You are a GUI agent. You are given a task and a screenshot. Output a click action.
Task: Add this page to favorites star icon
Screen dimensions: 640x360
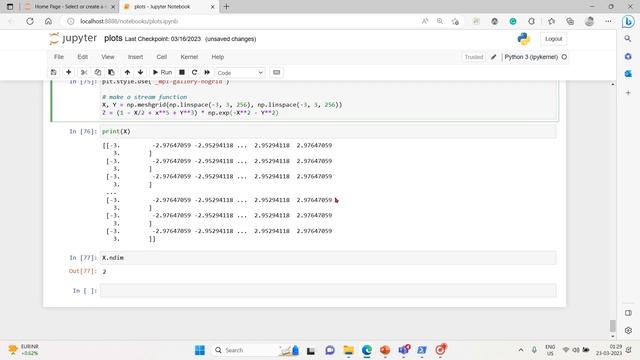coord(455,21)
